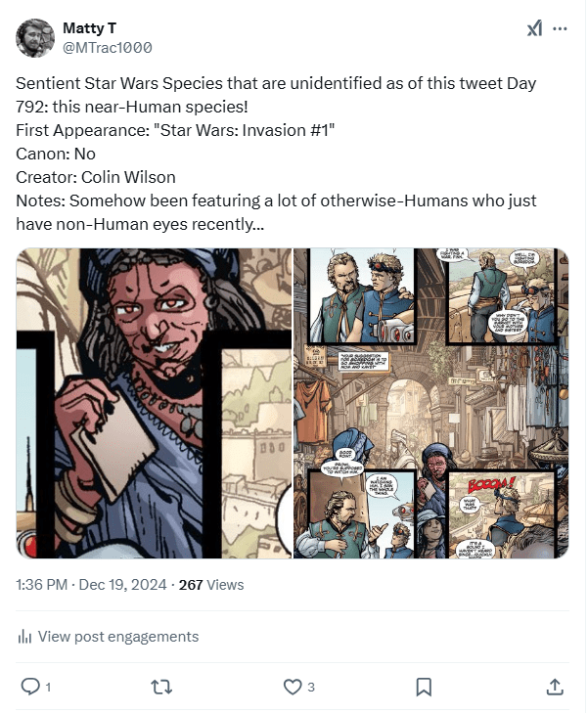
Task: Click the share upload icon
Action: pyautogui.click(x=555, y=687)
